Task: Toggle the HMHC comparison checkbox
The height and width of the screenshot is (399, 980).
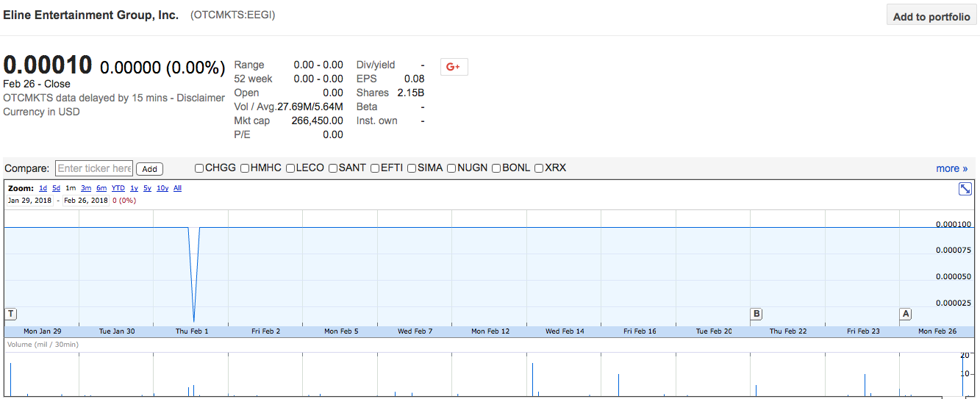Action: tap(245, 168)
